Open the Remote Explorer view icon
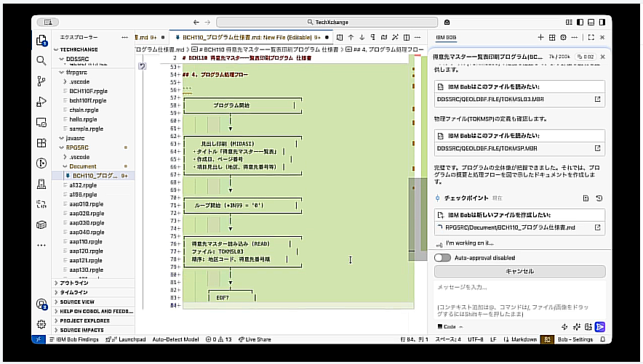Screen dimensions: 643x364 tap(41, 122)
